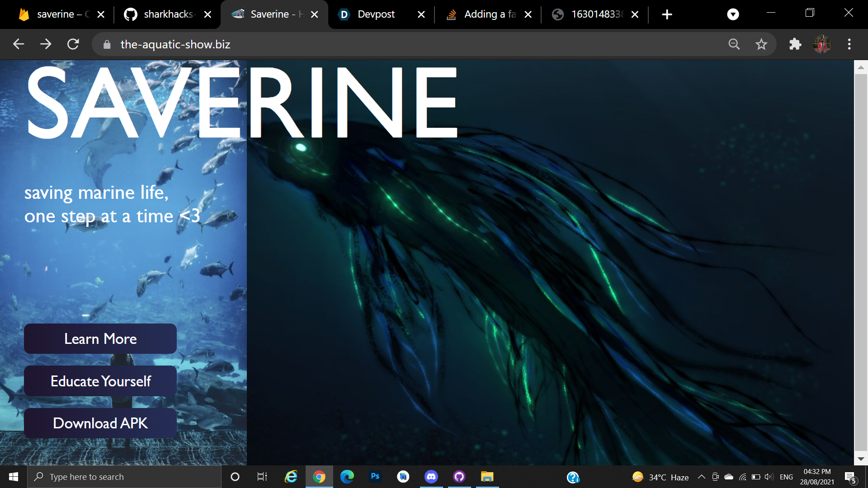Image resolution: width=868 pixels, height=488 pixels.
Task: Close the Adding a fa tab
Action: click(528, 14)
